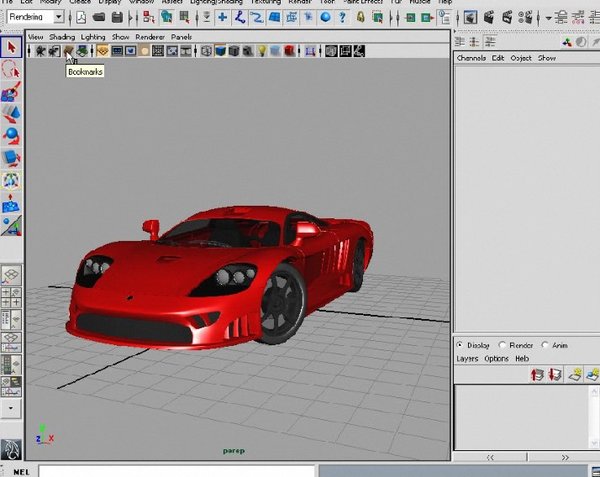Click Options in the layer editor
This screenshot has height=477, width=600.
[497, 358]
